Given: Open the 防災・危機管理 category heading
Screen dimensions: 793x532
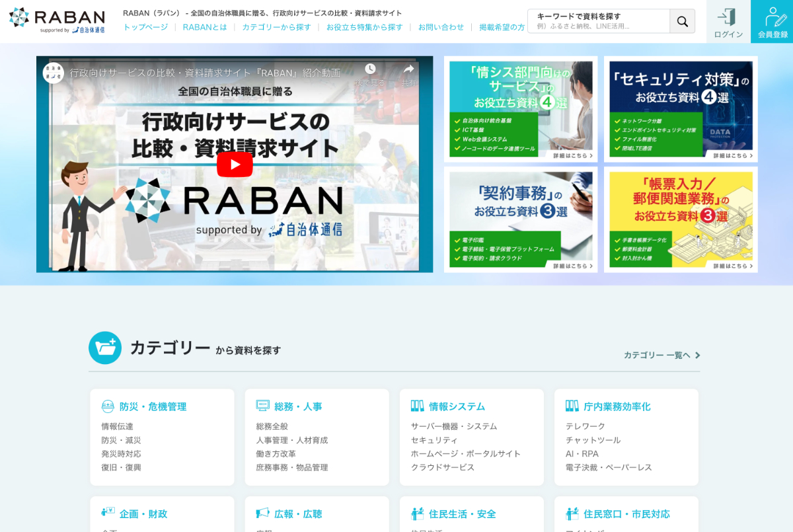Looking at the screenshot, I should (153, 406).
